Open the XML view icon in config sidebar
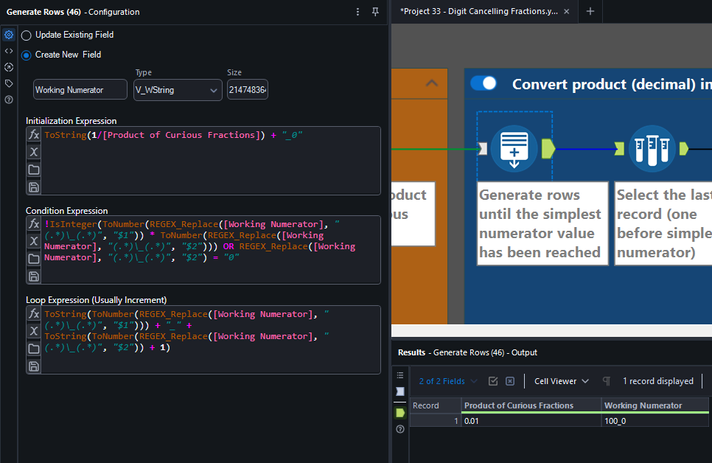This screenshot has height=463, width=712. (9, 51)
